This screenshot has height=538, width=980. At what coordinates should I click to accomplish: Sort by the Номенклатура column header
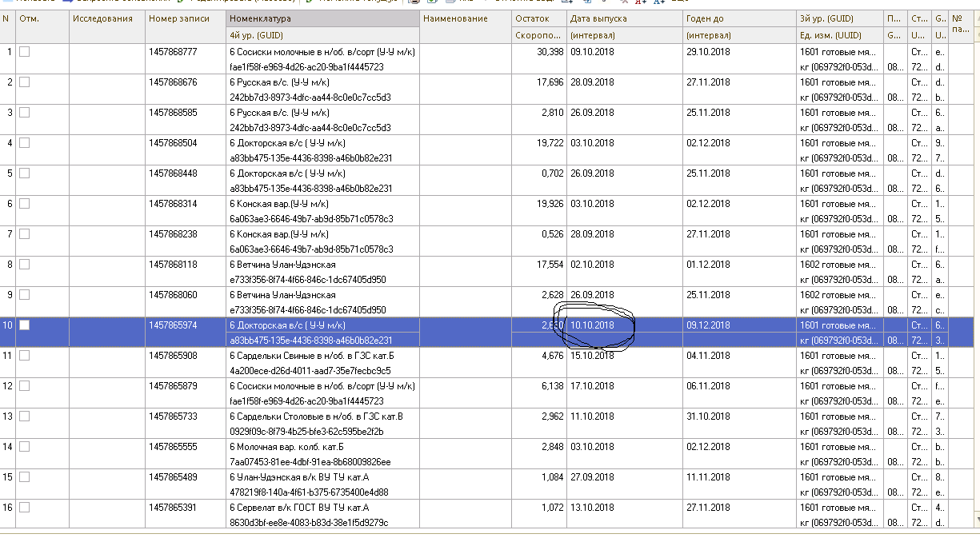(322, 18)
